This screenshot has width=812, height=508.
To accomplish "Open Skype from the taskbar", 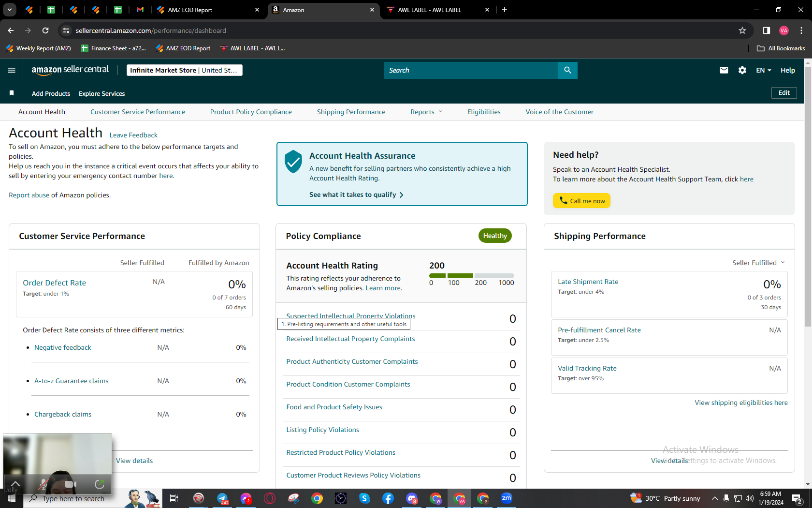I will tap(364, 498).
